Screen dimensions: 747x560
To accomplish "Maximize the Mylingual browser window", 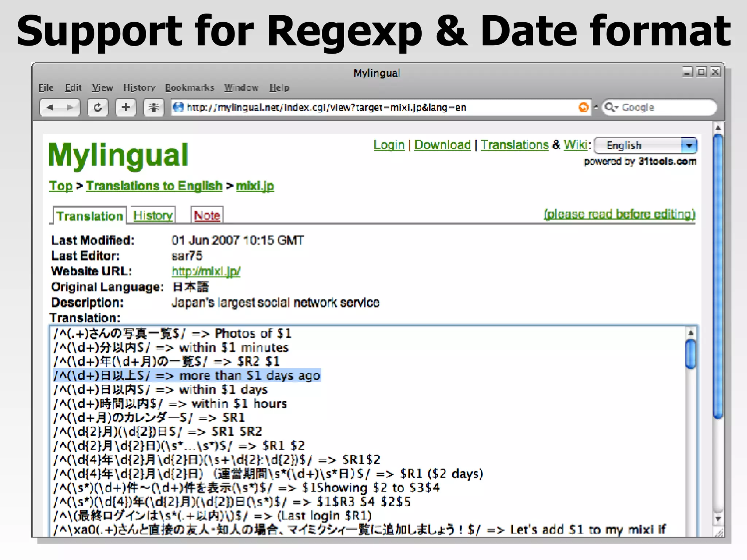I will (x=701, y=72).
